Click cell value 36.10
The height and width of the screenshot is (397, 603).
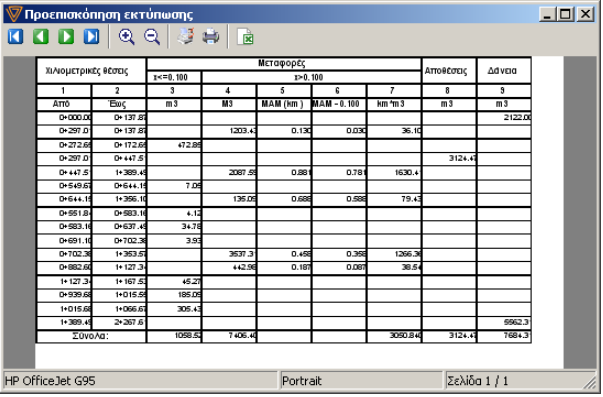tap(411, 131)
